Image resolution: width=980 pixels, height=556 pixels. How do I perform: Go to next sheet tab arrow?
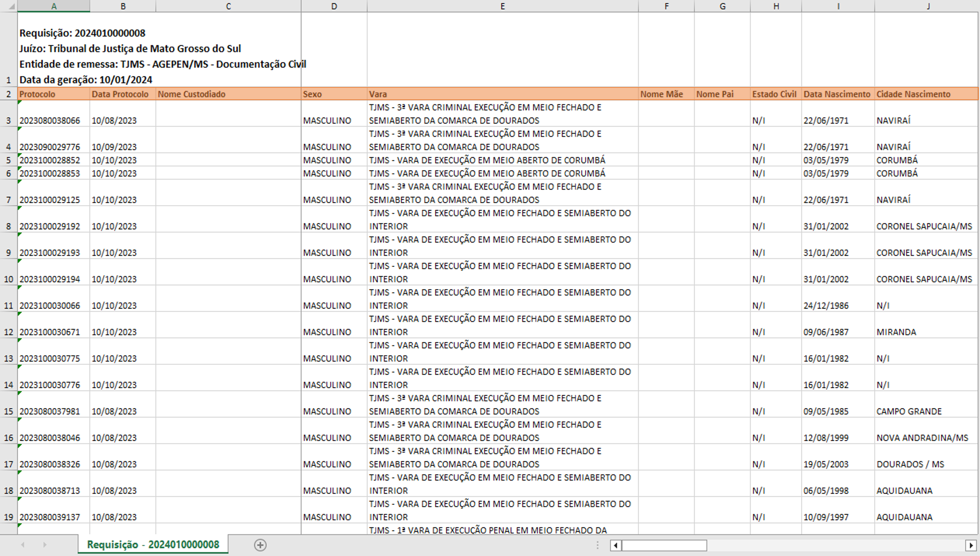(45, 545)
